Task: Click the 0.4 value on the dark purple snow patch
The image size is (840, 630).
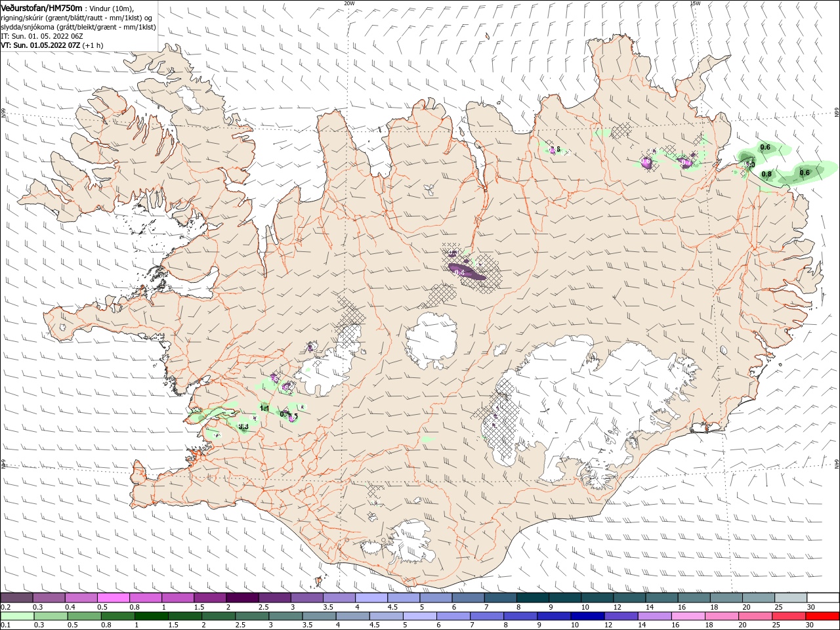Action: [x=459, y=272]
